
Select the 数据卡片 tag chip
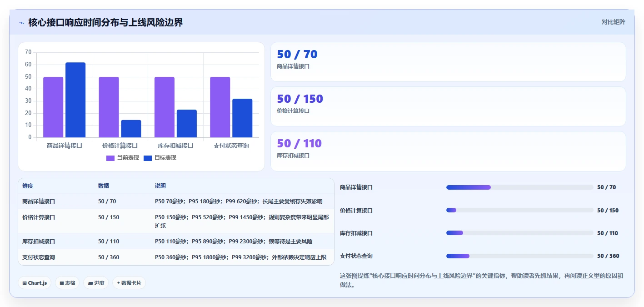(129, 283)
